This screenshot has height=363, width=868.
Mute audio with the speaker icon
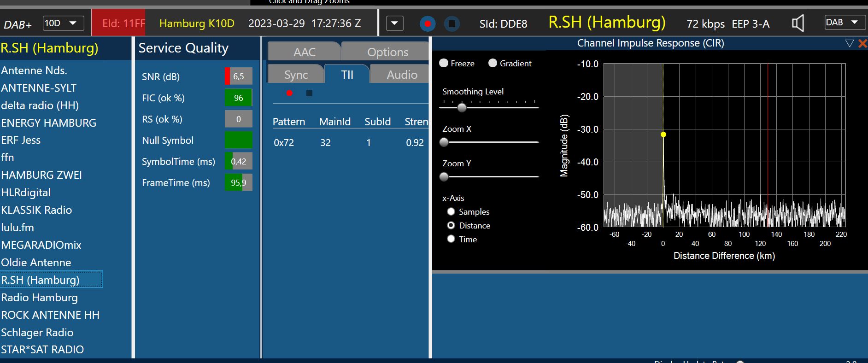click(x=798, y=23)
